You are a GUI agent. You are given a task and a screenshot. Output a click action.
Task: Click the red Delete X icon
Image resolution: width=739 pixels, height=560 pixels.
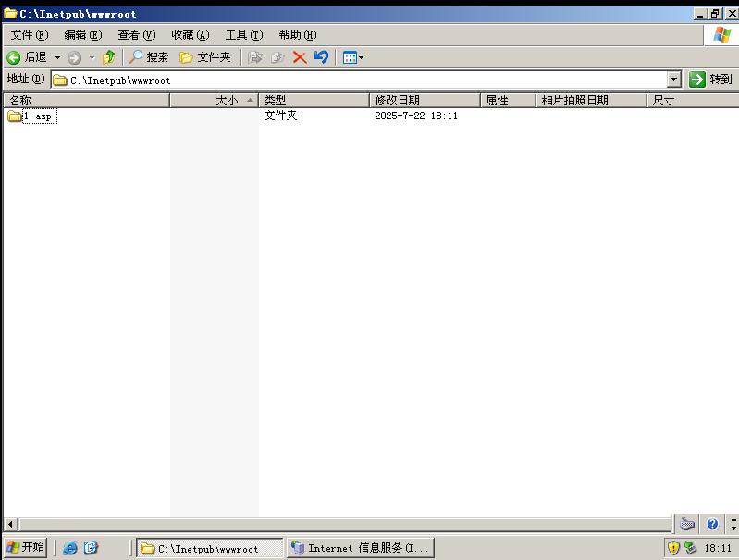coord(300,57)
